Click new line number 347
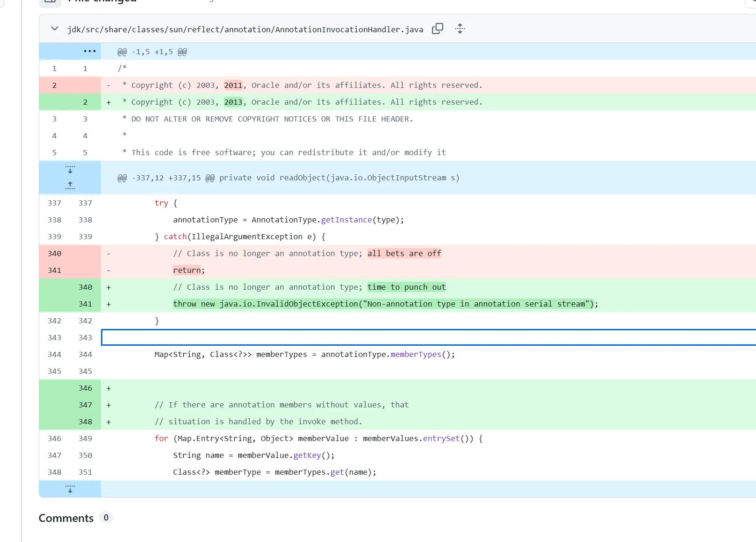756x542 pixels. point(86,405)
